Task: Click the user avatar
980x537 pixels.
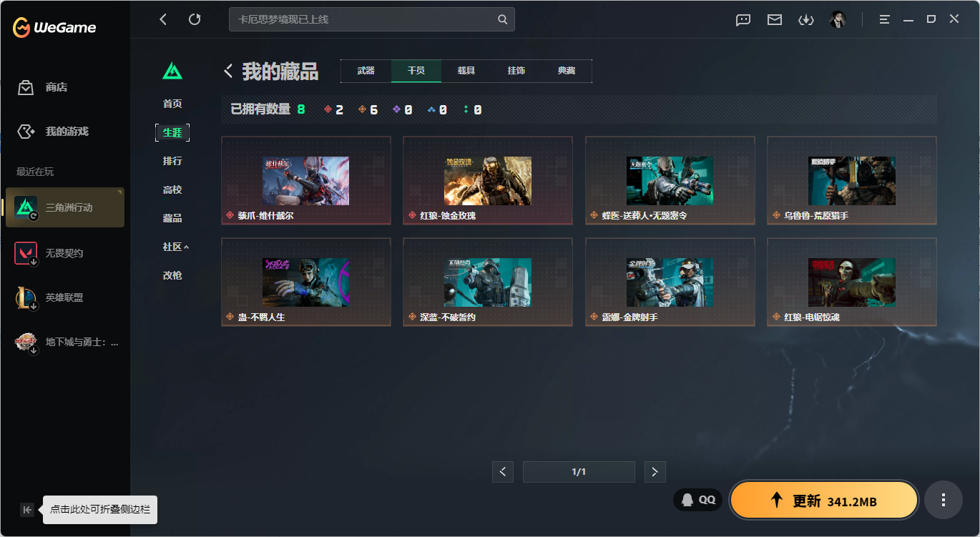Action: pos(838,19)
